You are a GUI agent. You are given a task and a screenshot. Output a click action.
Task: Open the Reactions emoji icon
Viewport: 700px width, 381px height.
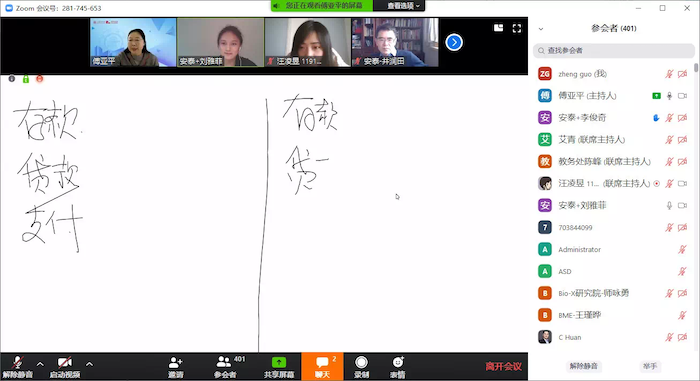click(x=398, y=362)
